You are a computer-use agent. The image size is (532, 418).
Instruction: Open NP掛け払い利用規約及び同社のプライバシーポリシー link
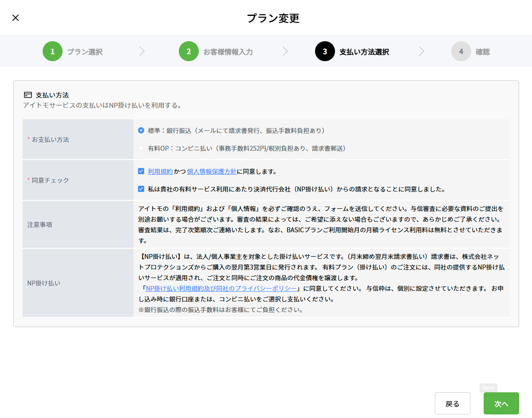click(x=221, y=289)
